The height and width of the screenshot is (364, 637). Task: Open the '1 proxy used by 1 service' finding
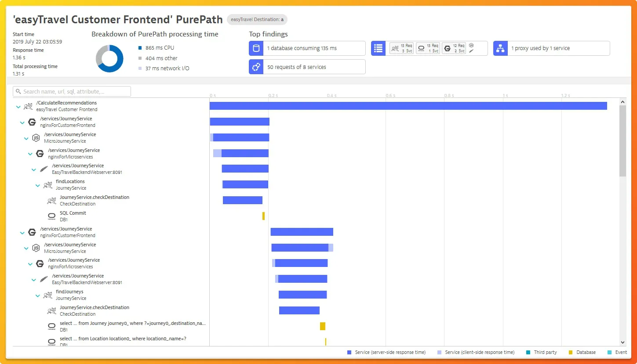[552, 48]
